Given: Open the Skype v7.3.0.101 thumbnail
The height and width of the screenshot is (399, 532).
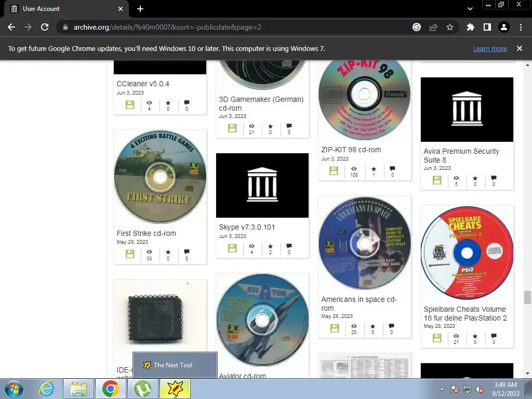Looking at the screenshot, I should coord(262,185).
